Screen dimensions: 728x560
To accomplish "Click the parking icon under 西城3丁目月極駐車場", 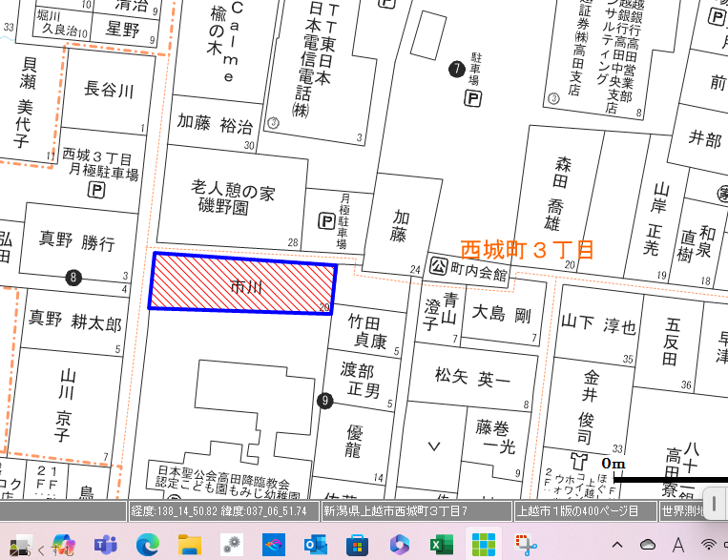I will pos(96,191).
